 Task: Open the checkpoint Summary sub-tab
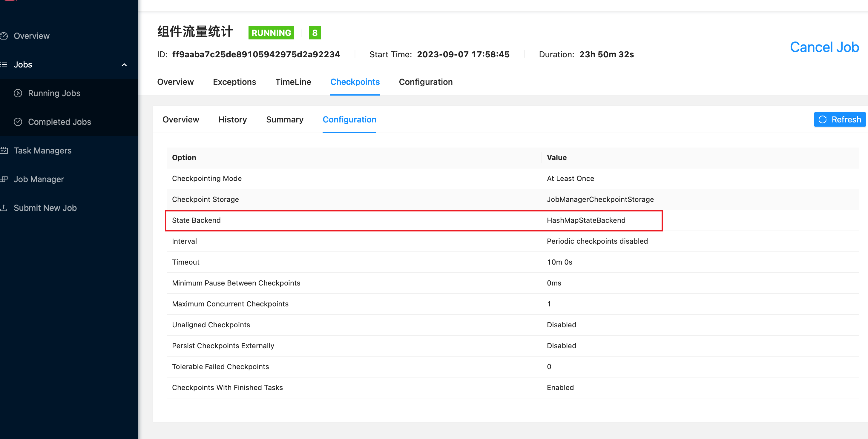tap(285, 119)
